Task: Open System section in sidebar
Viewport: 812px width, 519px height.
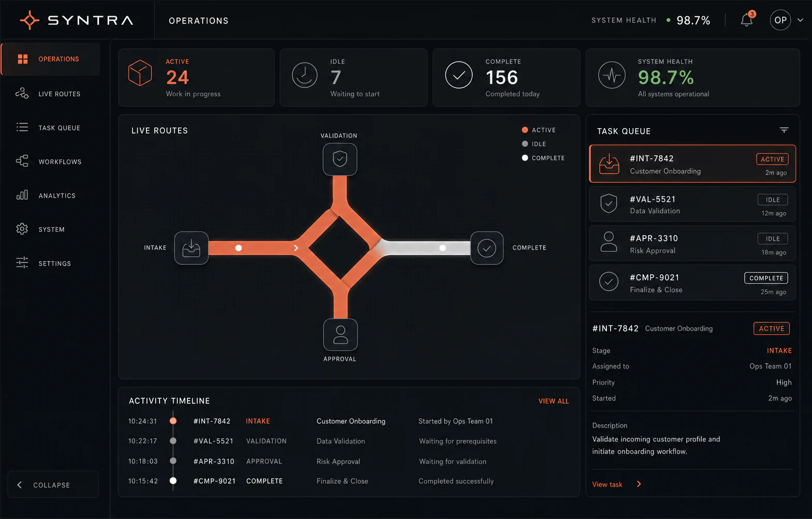Action: click(x=51, y=229)
